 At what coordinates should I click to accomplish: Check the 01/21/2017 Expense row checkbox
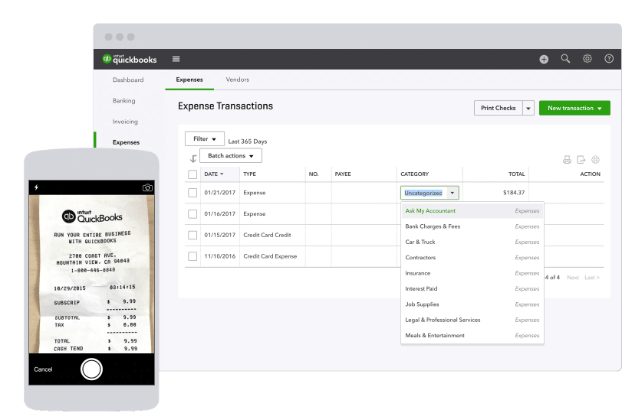click(x=192, y=192)
